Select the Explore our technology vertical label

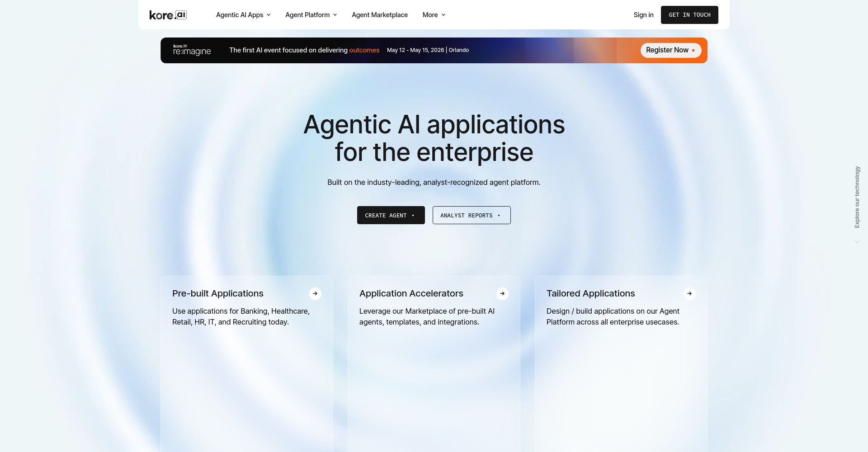857,197
